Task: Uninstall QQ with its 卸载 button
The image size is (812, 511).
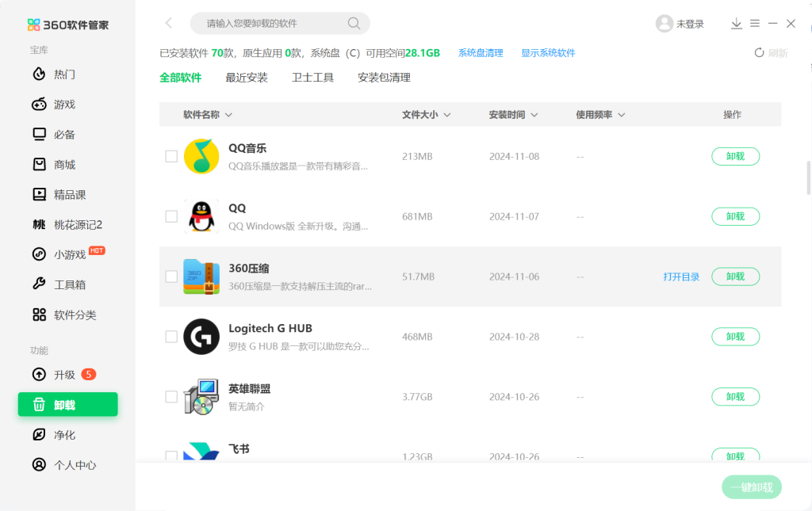Action: coord(735,216)
